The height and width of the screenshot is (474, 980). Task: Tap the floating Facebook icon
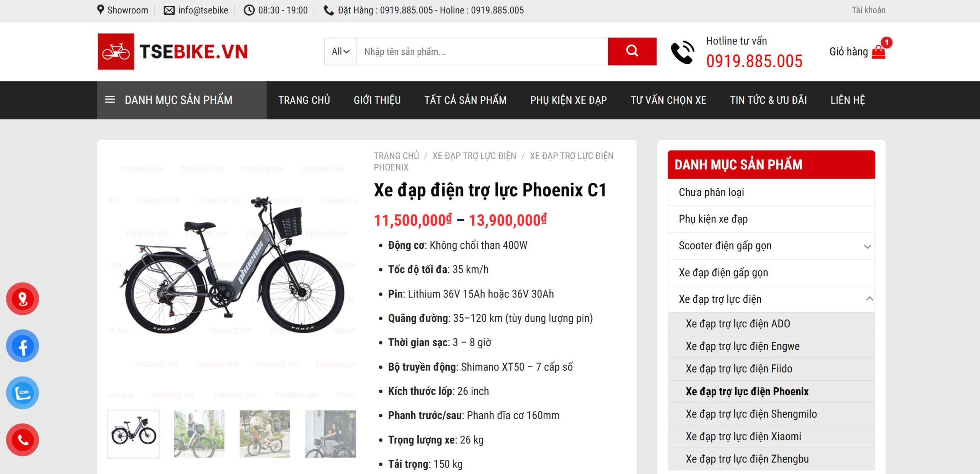click(23, 346)
